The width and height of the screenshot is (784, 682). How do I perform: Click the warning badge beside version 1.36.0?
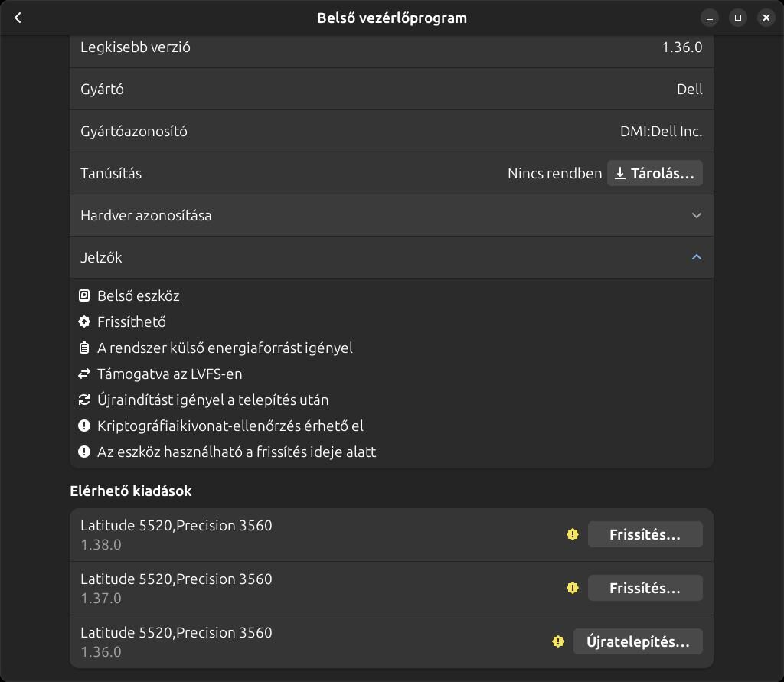click(558, 642)
